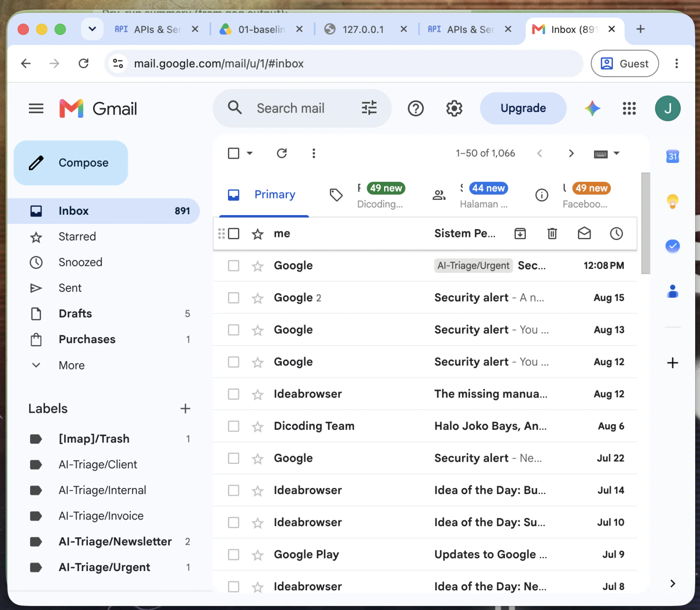The width and height of the screenshot is (700, 610).
Task: Open the Google apps grid
Action: pyautogui.click(x=629, y=108)
